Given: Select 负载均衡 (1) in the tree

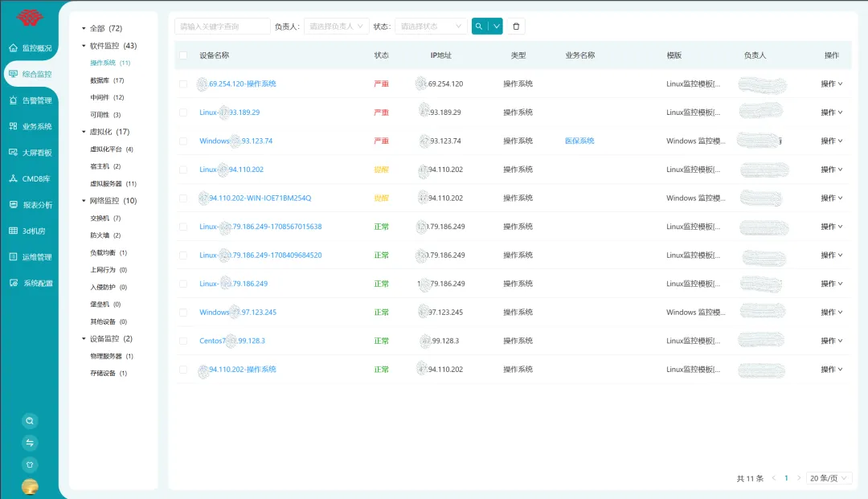Looking at the screenshot, I should click(x=108, y=252).
